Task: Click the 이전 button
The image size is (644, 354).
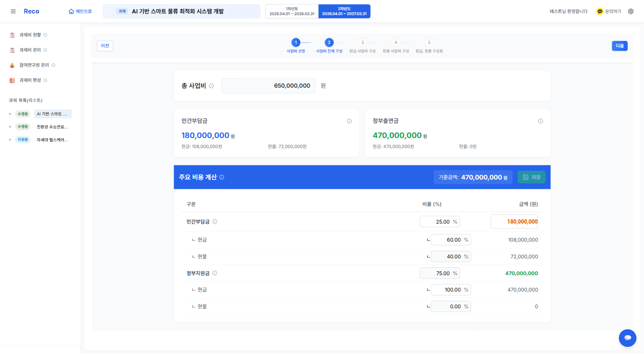Action: click(x=105, y=46)
